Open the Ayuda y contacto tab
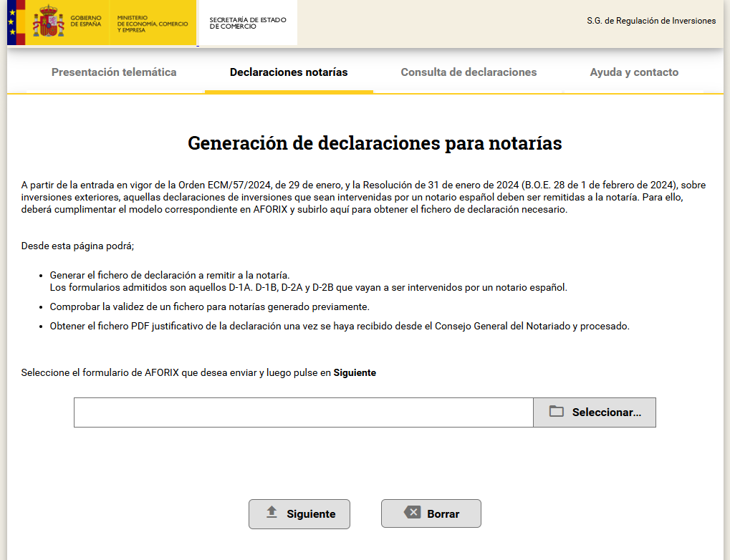Viewport: 730px width, 560px height. tap(634, 72)
